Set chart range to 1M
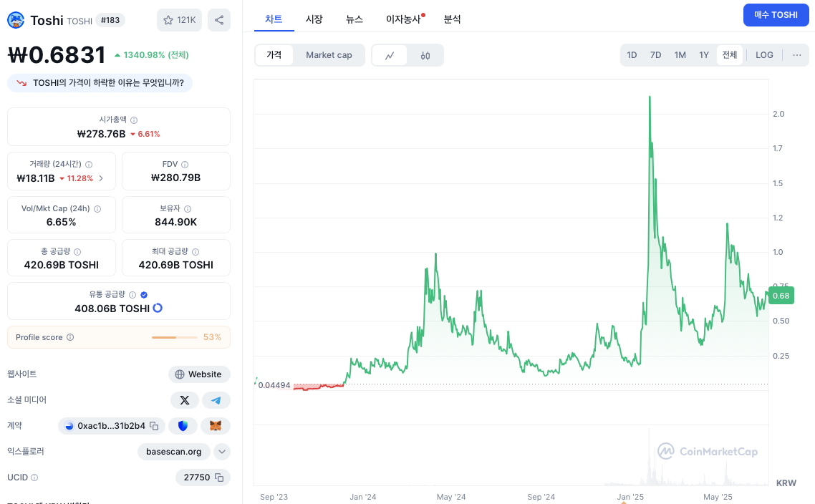This screenshot has height=504, width=815. pyautogui.click(x=680, y=55)
